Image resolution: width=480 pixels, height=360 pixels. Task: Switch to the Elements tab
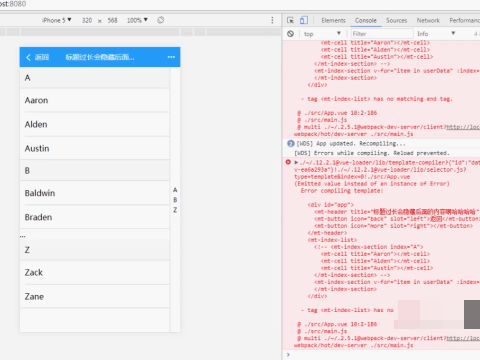(x=333, y=20)
